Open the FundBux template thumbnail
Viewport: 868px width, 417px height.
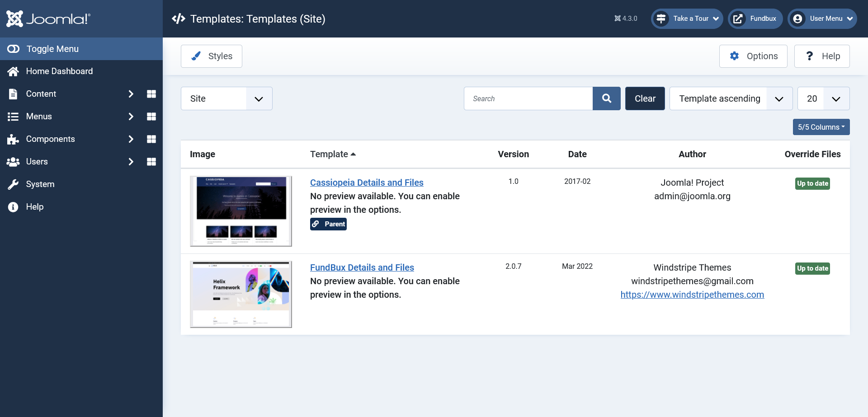(241, 294)
